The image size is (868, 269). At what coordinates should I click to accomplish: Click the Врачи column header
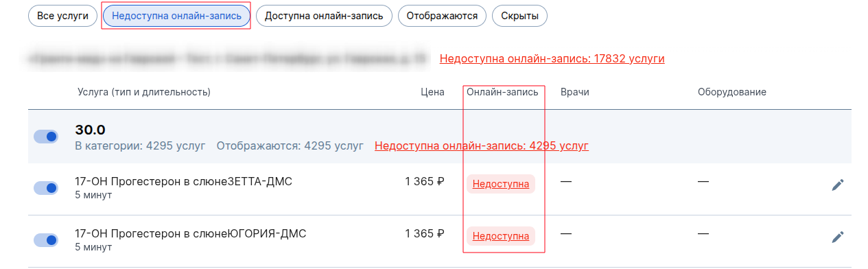coord(575,92)
